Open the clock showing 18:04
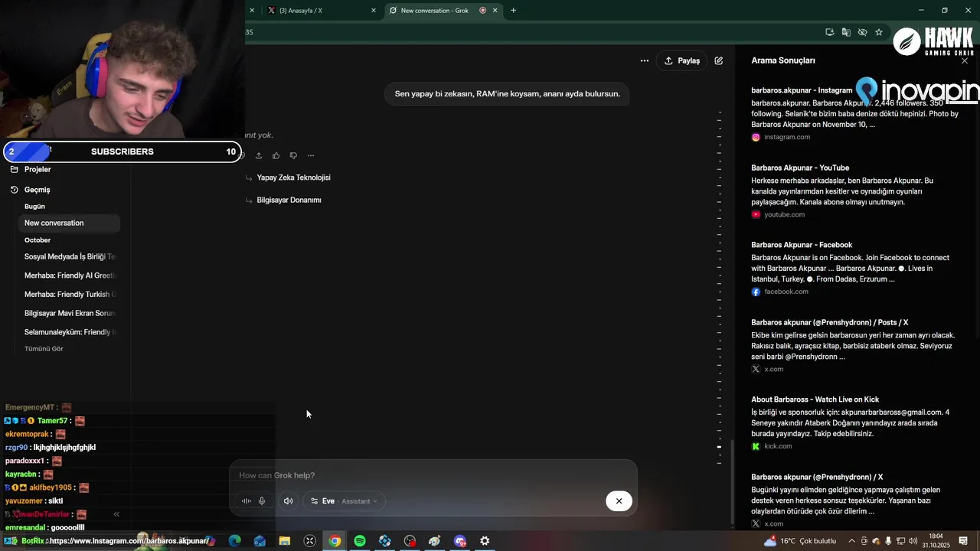980x551 pixels. [936, 541]
